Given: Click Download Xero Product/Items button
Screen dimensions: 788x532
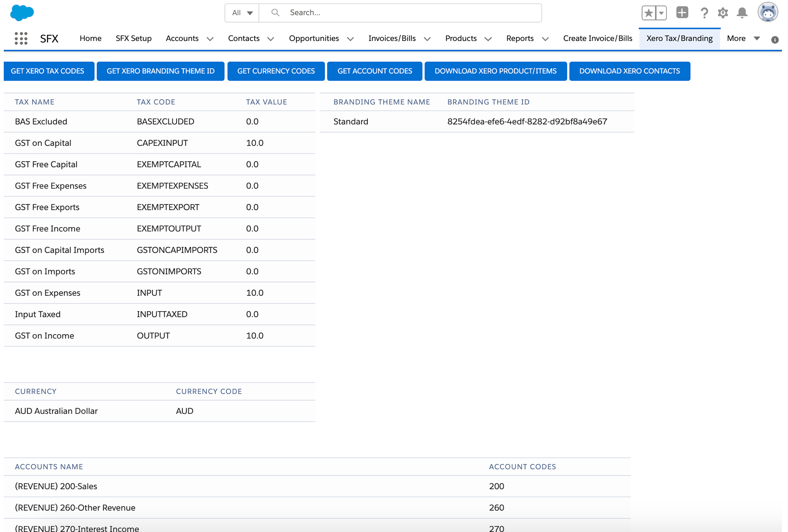Looking at the screenshot, I should [x=496, y=71].
